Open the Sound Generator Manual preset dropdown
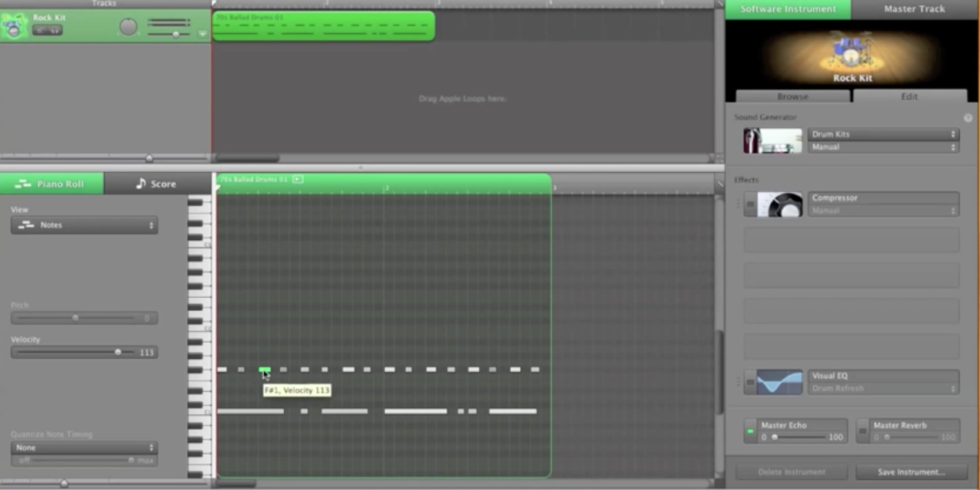 pos(884,147)
